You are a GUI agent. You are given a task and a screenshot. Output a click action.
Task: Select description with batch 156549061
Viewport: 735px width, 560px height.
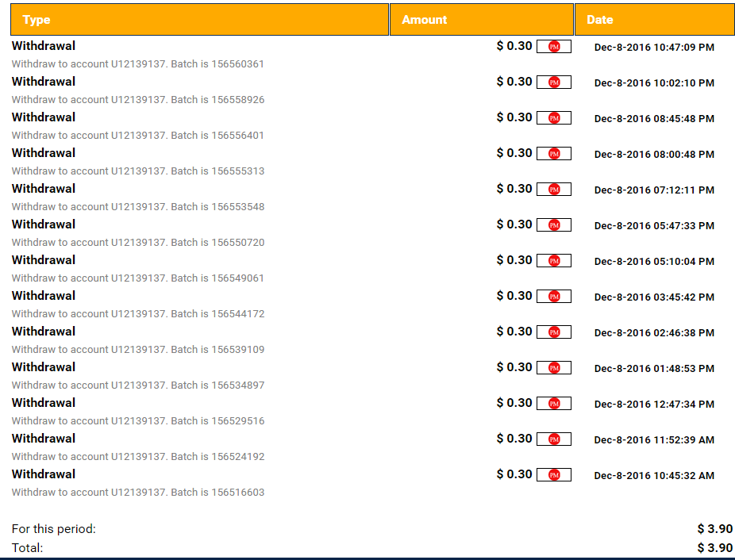138,278
